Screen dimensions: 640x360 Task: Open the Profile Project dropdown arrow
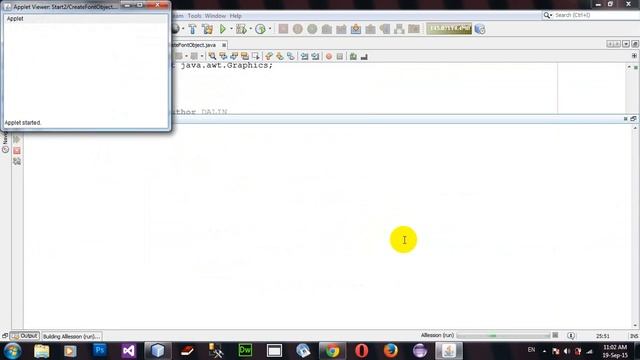[269, 29]
